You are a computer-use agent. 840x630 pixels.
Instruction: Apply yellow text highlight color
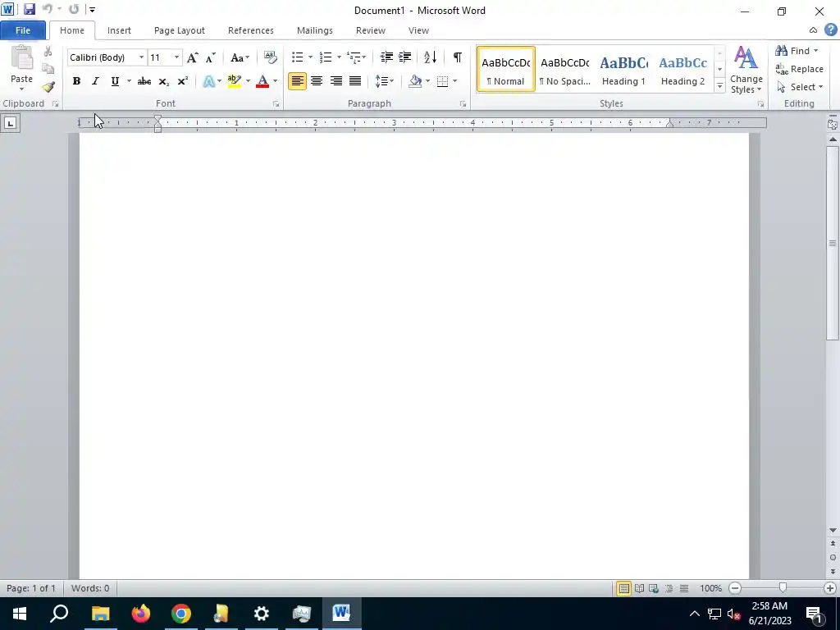pos(234,81)
